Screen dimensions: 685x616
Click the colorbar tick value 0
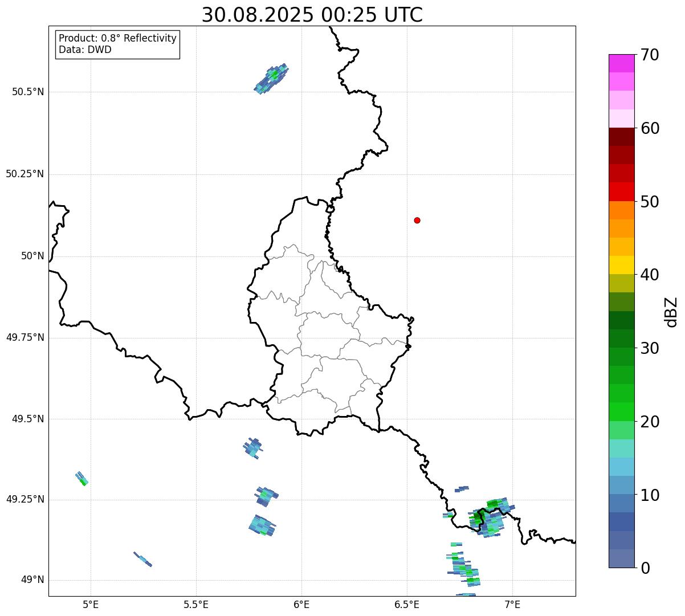(x=645, y=568)
